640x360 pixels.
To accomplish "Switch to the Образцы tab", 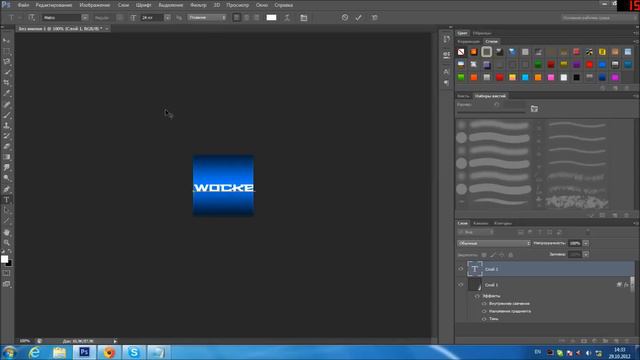I will click(482, 33).
